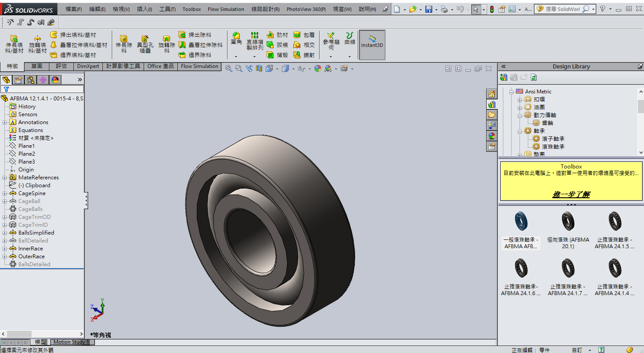
Task: Select the 止推滾珠軸承 AFBMA 24.1.7 thumbnail
Action: coord(568,277)
